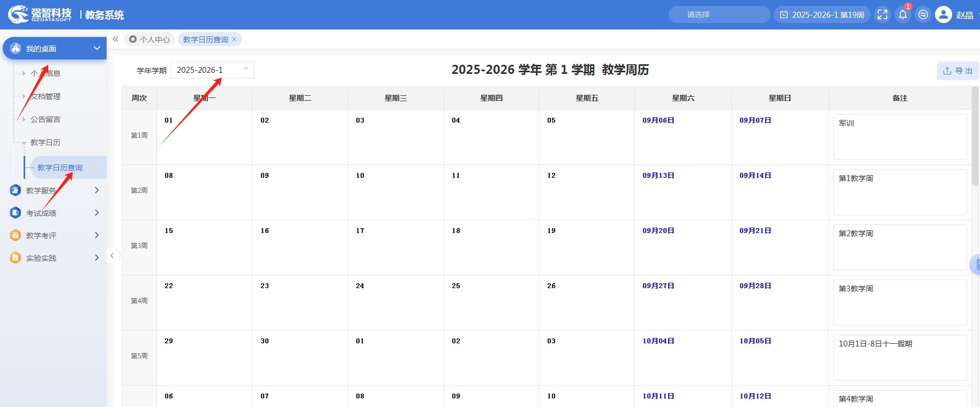Expand the 个人信息 tree node

24,73
